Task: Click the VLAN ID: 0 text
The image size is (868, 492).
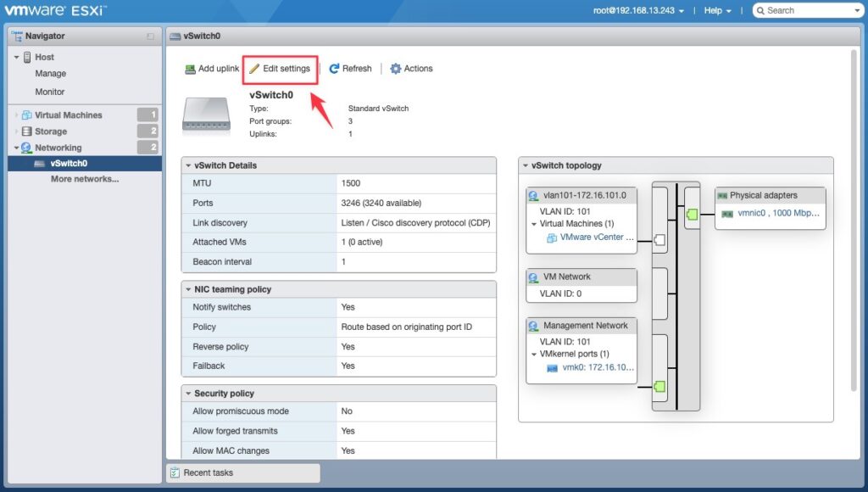Action: coord(560,294)
